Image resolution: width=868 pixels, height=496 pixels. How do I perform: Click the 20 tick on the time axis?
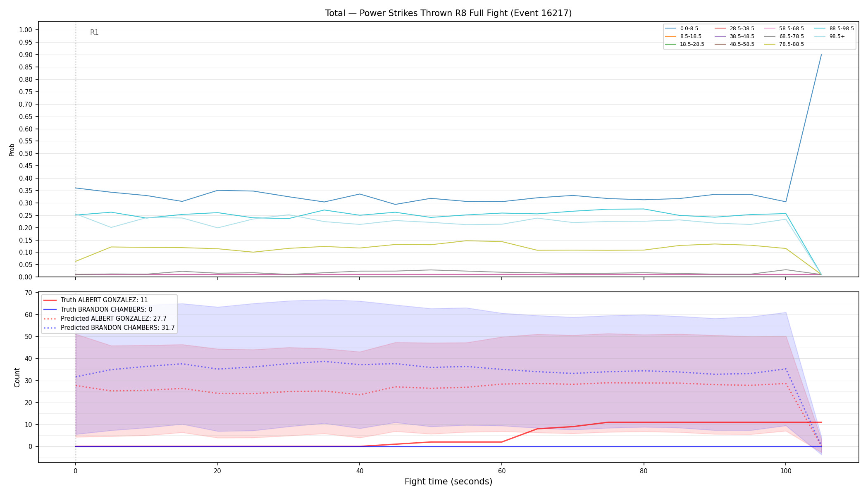218,470
